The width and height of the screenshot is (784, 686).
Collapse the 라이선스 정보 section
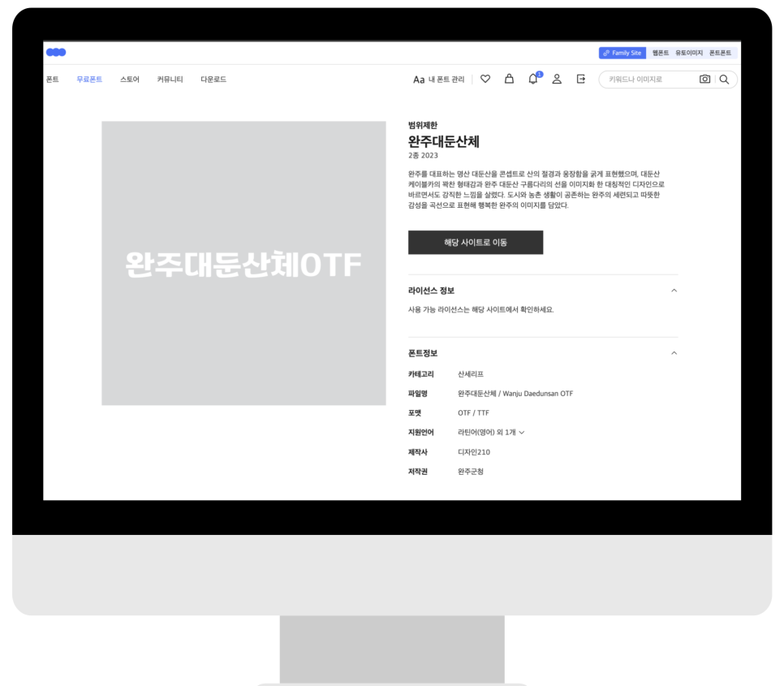coord(674,291)
